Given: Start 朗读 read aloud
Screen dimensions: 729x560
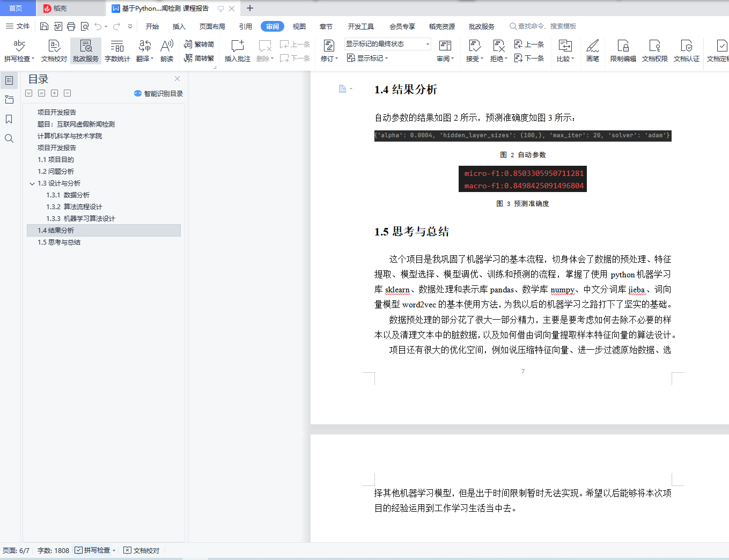Looking at the screenshot, I should (x=167, y=51).
